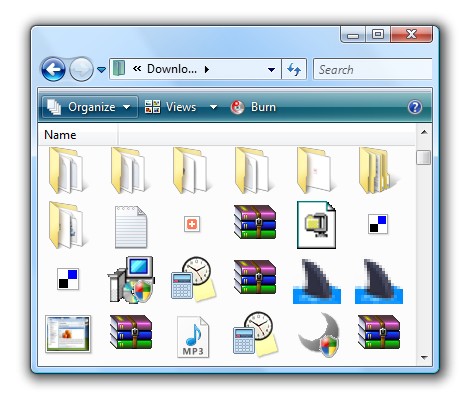The image size is (464, 405).
Task: Select the WinRAR archive beside the screenshot thumbnail
Action: (x=131, y=332)
